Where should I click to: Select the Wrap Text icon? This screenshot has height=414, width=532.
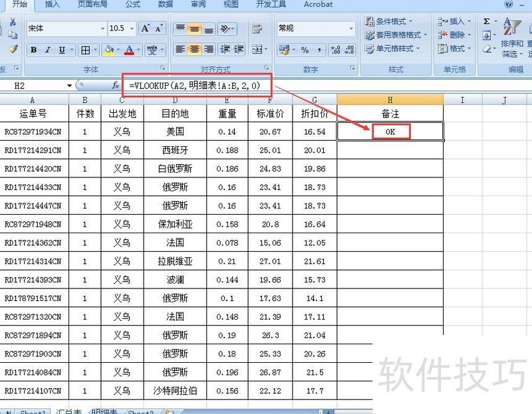point(257,28)
